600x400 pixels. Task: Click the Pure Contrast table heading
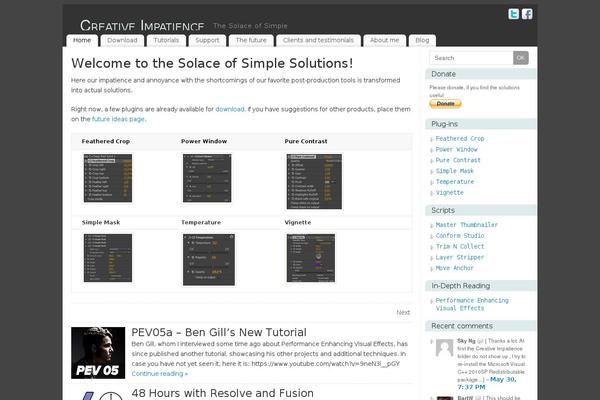pyautogui.click(x=306, y=141)
